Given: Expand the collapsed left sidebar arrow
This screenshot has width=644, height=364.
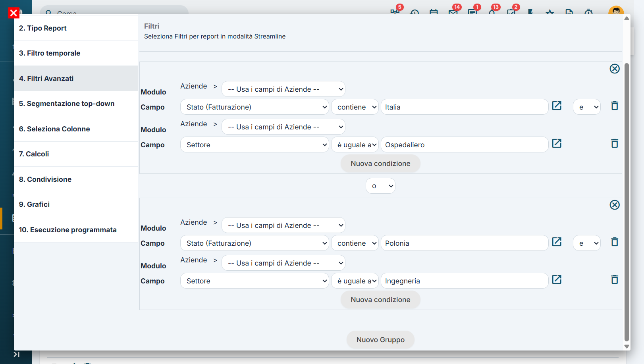Looking at the screenshot, I should coord(16,354).
